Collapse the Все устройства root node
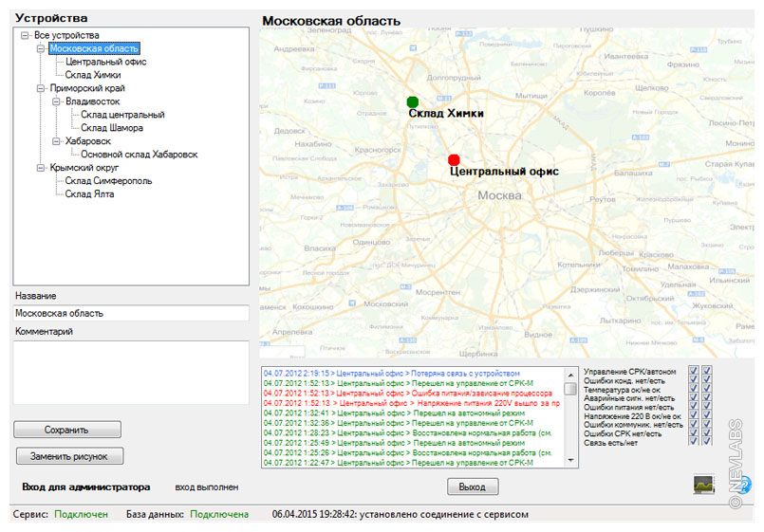Image resolution: width=764 pixels, height=532 pixels. click(x=25, y=35)
